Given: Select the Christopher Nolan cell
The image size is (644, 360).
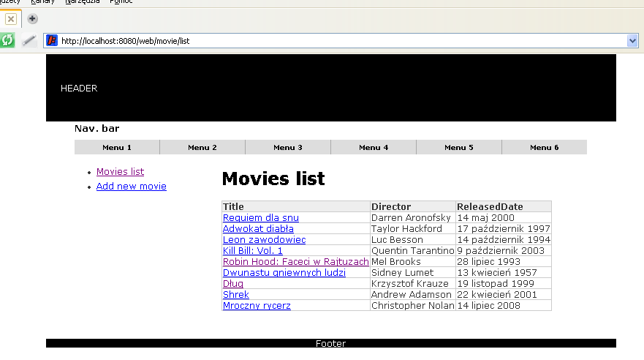Looking at the screenshot, I should (413, 306).
